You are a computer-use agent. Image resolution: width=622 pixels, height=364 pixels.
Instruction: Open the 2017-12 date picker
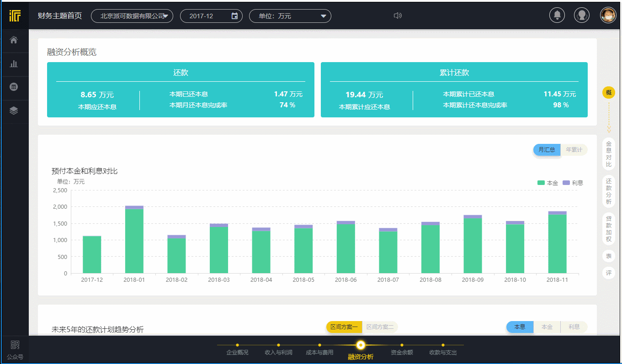pyautogui.click(x=234, y=16)
